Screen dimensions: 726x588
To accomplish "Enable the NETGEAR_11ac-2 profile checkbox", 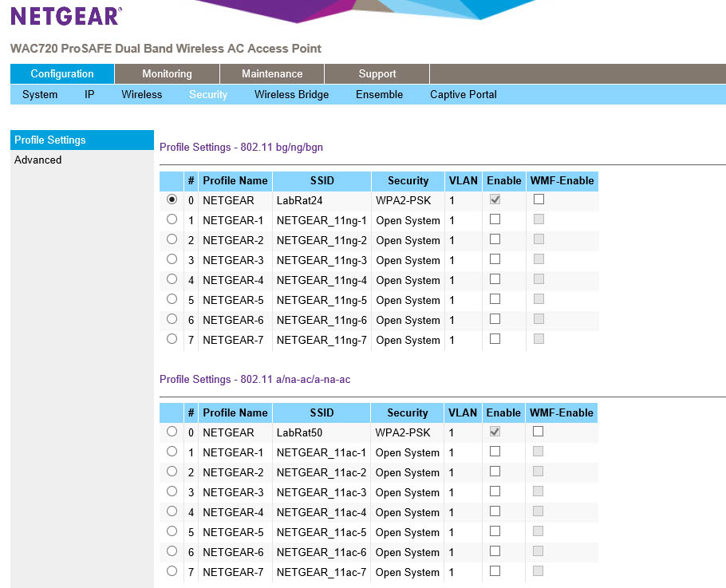I will coord(495,471).
